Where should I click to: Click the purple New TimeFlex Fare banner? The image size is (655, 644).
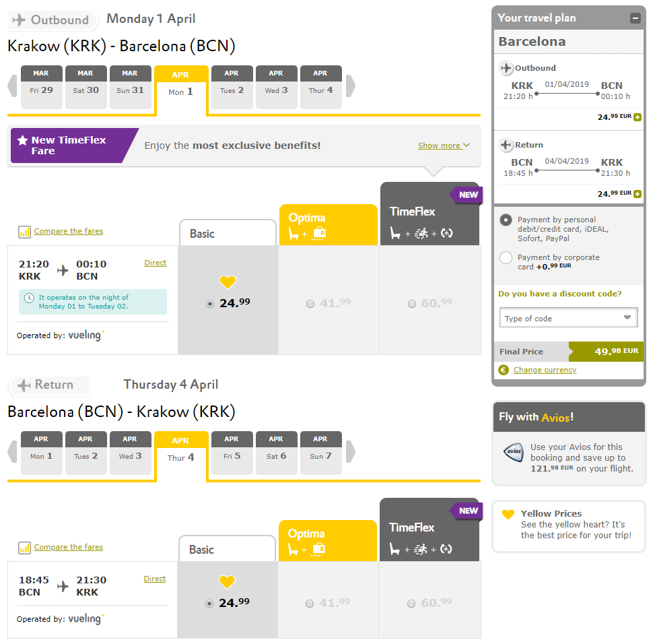[x=71, y=146]
